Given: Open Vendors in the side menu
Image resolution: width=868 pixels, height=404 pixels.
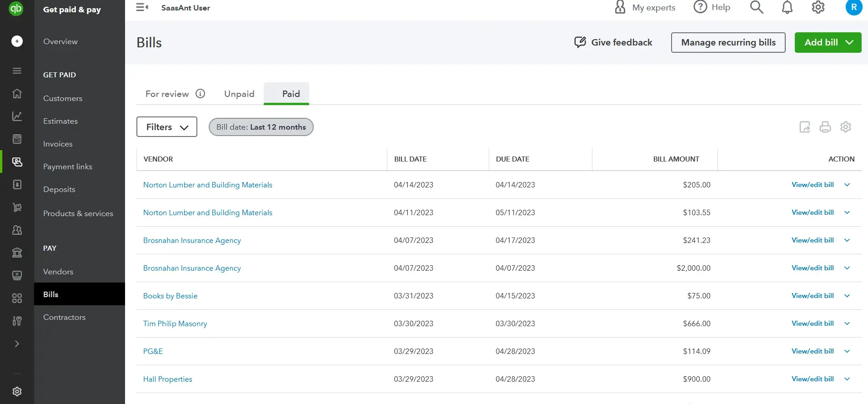Looking at the screenshot, I should coord(58,272).
